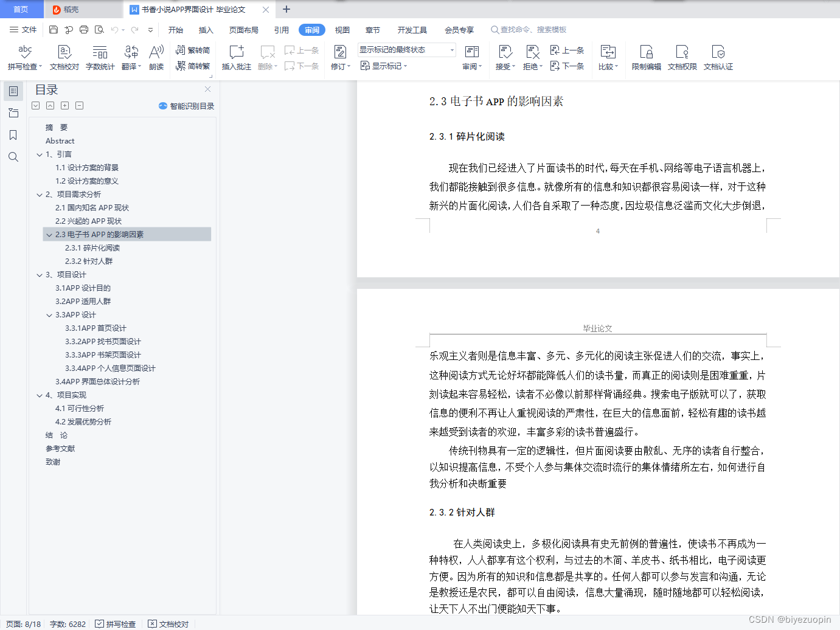840x630 pixels.
Task: Open 文档认证 document certification
Action: pyautogui.click(x=718, y=58)
